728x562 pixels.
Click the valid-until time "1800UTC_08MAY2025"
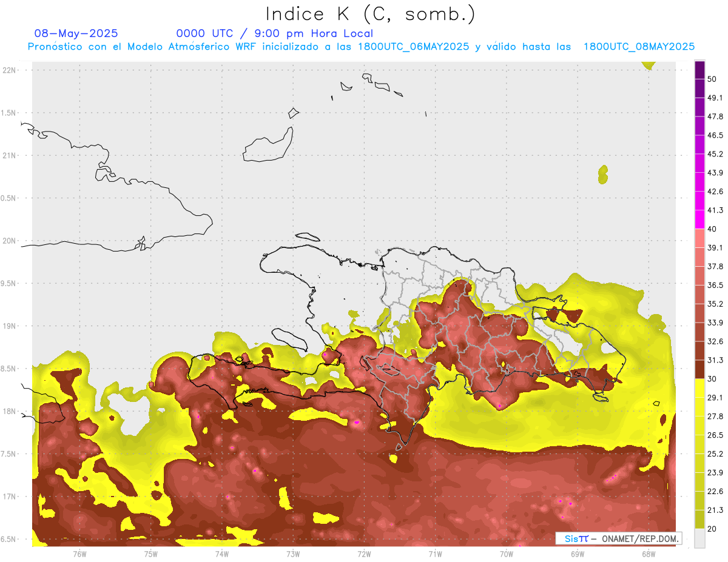click(639, 47)
